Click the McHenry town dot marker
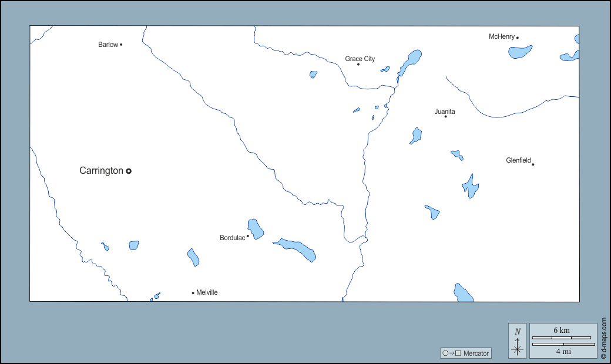 pos(518,38)
